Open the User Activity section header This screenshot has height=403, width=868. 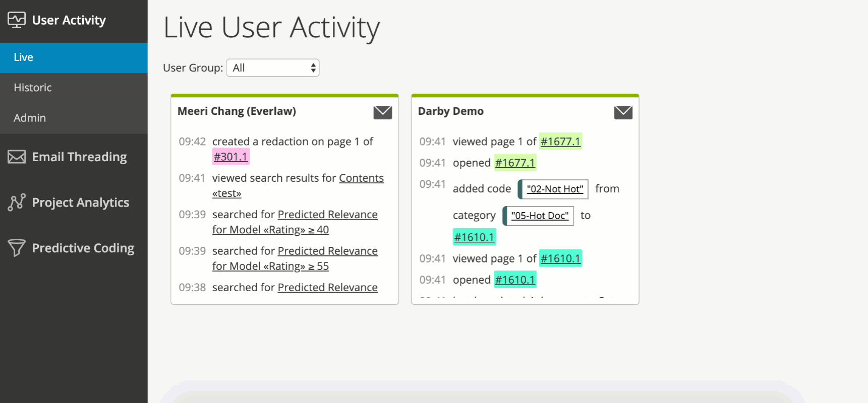coord(74,20)
